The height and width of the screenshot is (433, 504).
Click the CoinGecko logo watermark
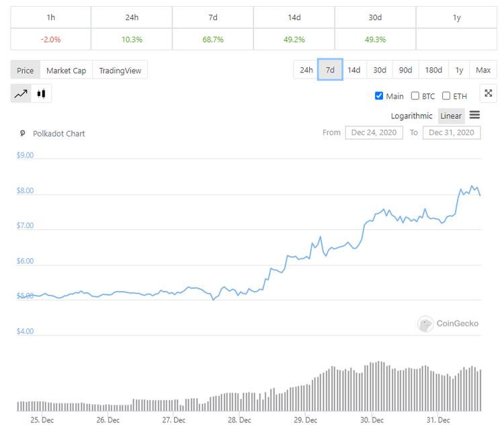coord(448,323)
